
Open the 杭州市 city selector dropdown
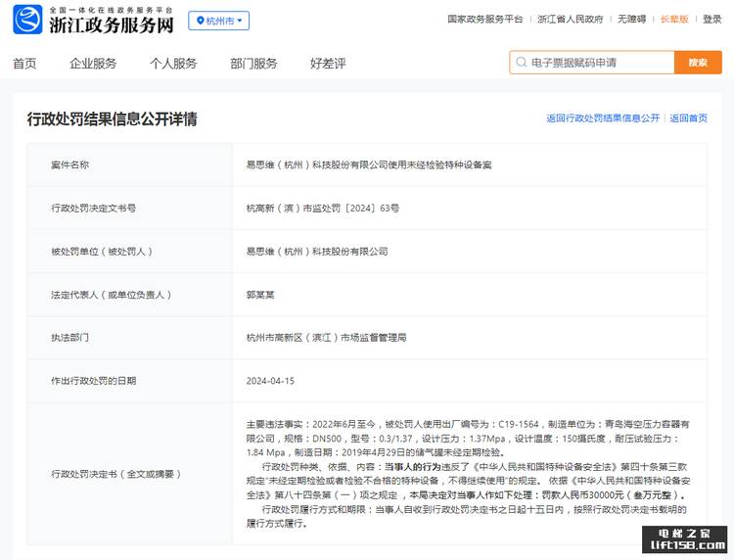pyautogui.click(x=218, y=21)
